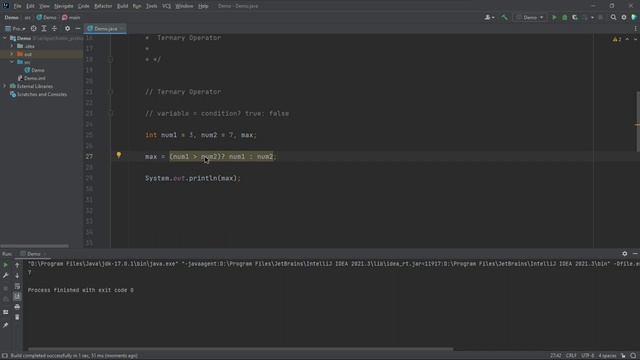Toggle soft-wrap in Run console
640x360 pixels.
click(17, 286)
